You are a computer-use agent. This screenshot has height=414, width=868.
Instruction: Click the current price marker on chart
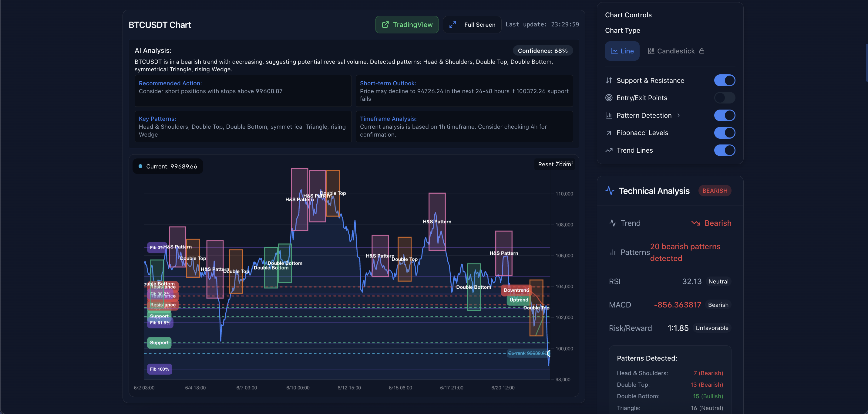[x=549, y=353]
